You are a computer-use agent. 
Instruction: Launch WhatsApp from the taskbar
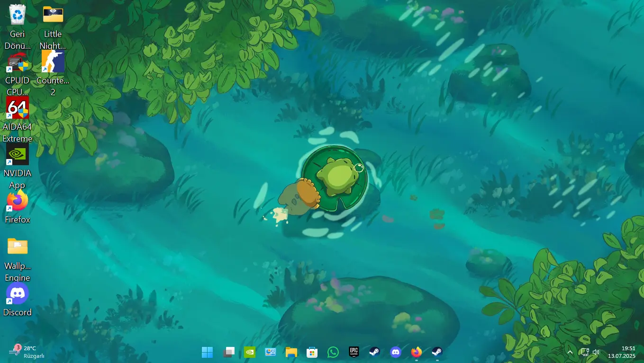coord(333,352)
